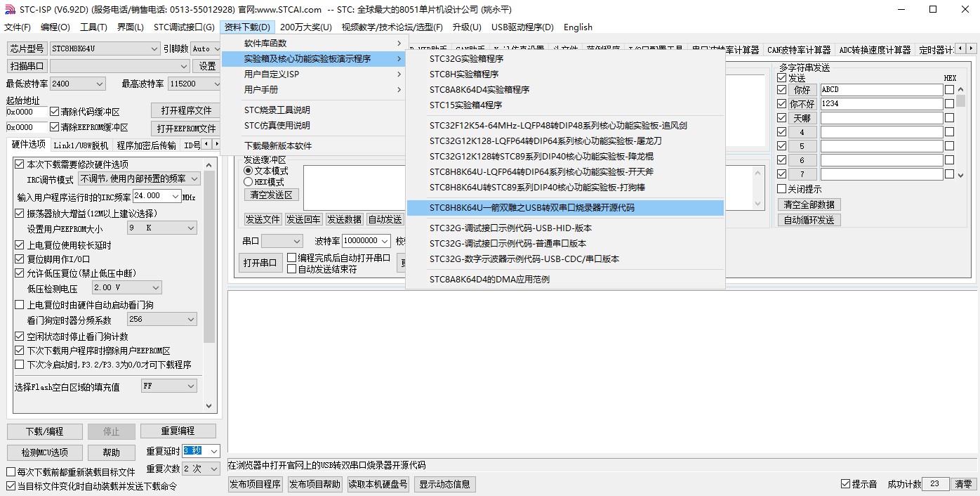Open 编程(O) menu
Viewport: 980px width, 496px height.
(55, 27)
